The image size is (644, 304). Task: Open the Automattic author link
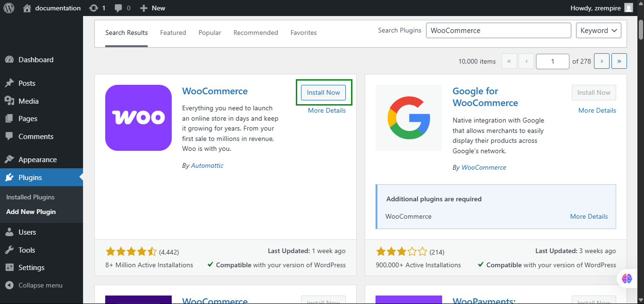tap(207, 166)
